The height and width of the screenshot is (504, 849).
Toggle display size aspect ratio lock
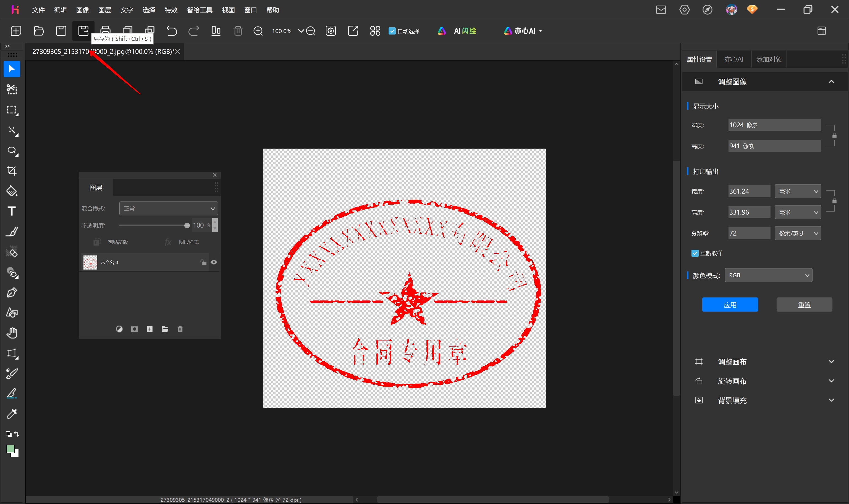(x=834, y=136)
